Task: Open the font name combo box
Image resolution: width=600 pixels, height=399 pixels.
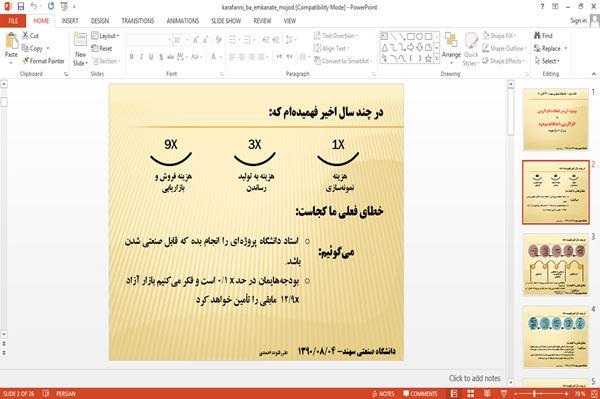Action: [149, 40]
